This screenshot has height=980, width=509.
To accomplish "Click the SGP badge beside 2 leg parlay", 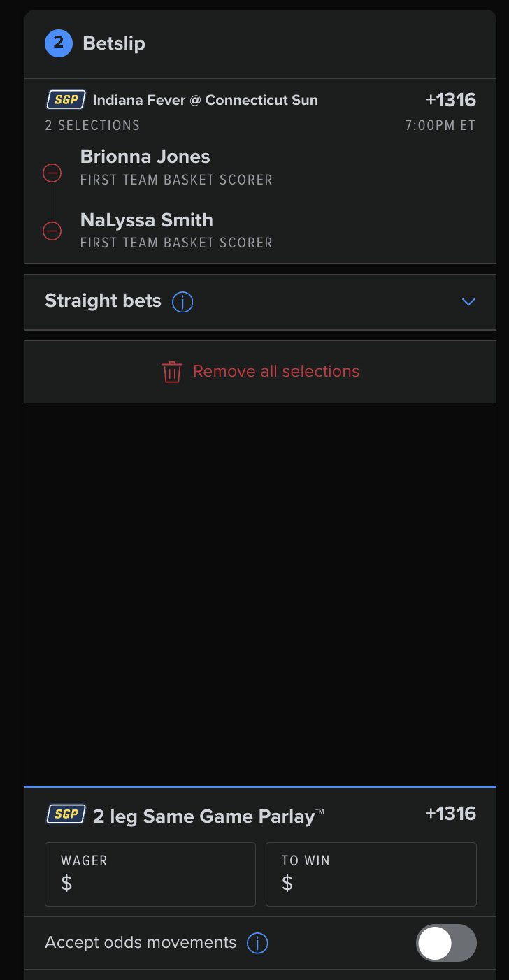I will point(66,814).
